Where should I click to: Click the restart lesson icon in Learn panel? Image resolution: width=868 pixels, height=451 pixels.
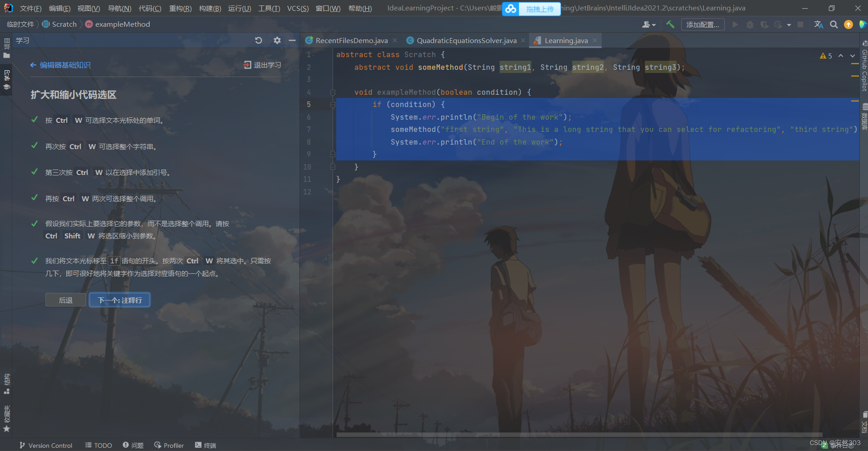pyautogui.click(x=259, y=40)
